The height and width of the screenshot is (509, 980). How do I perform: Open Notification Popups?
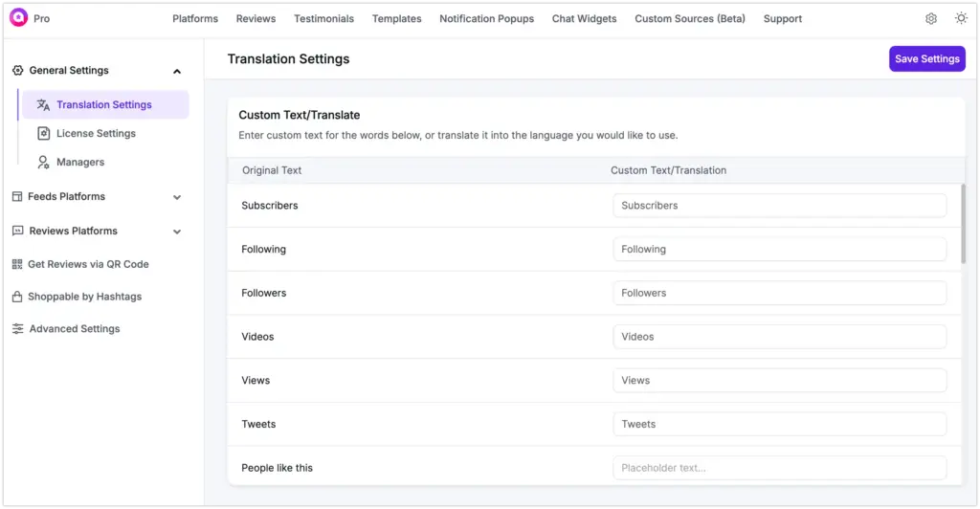point(487,19)
